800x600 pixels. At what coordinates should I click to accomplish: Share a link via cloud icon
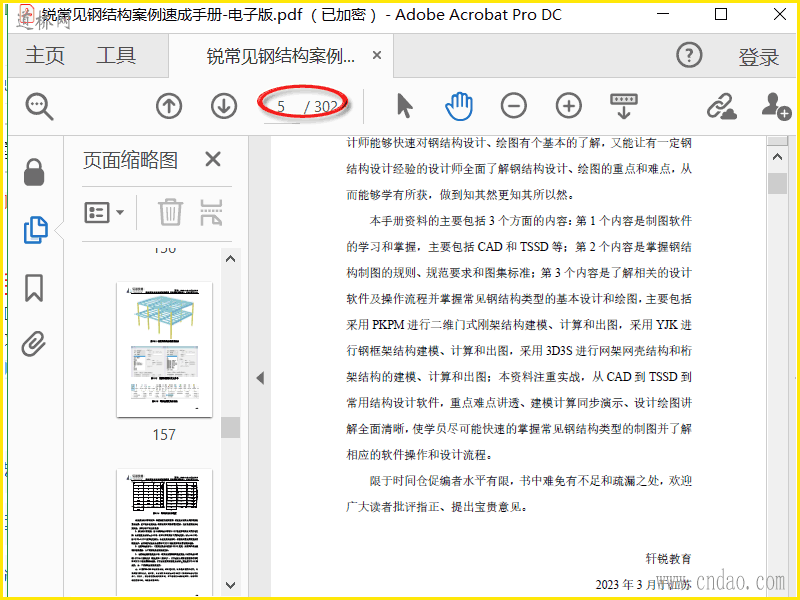click(721, 107)
